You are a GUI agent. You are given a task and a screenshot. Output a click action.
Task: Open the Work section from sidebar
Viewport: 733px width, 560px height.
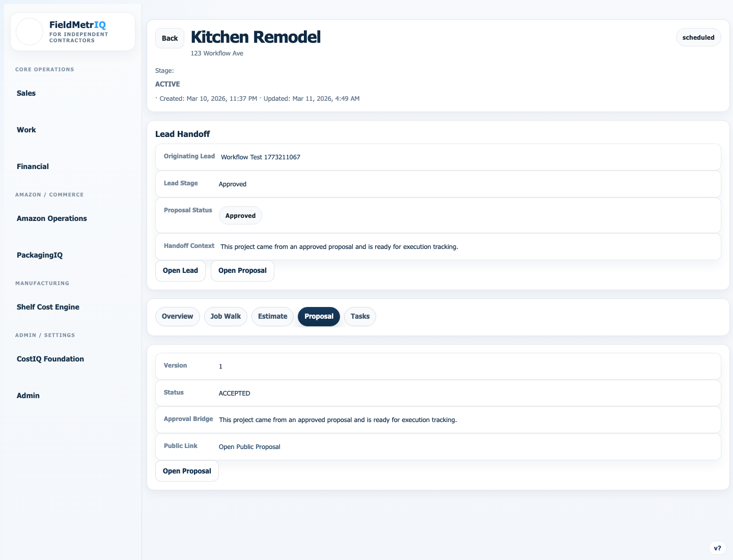[26, 130]
